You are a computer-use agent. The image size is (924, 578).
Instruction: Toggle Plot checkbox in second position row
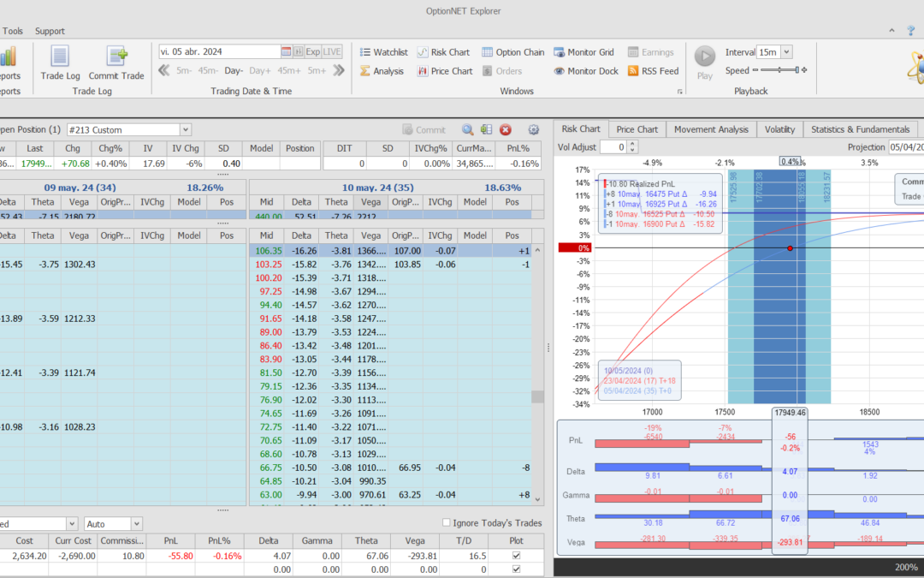[515, 569]
